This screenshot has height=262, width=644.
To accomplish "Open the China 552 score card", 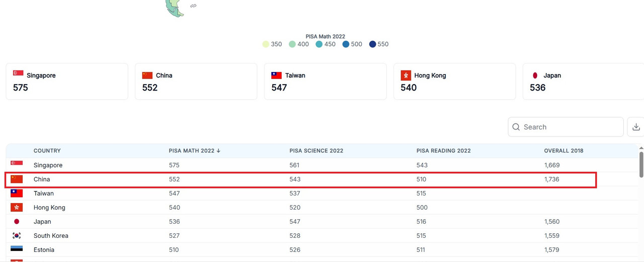I will tap(196, 82).
